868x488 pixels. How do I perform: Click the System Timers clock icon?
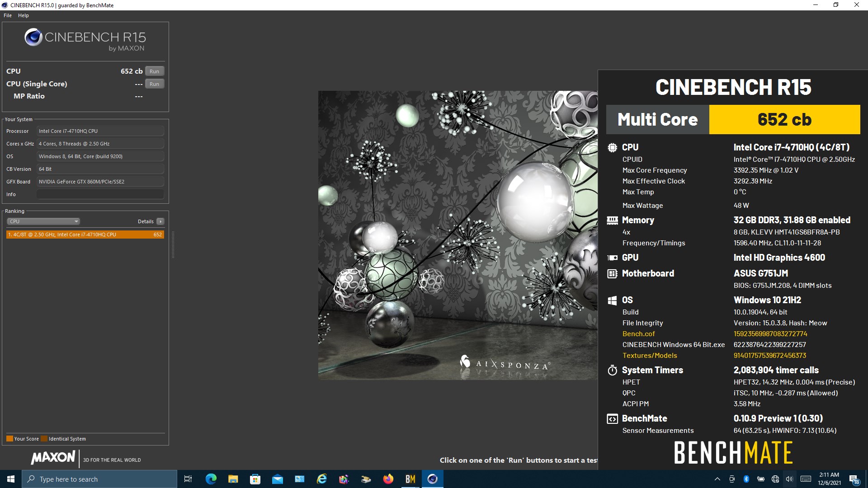tap(612, 370)
